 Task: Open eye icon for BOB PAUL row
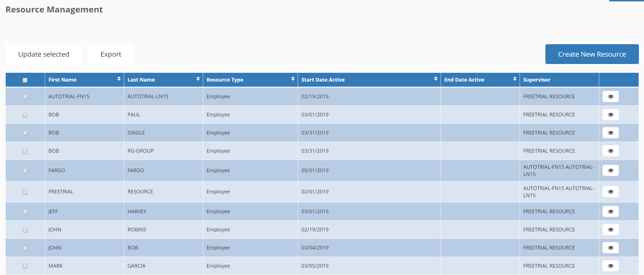(x=610, y=115)
